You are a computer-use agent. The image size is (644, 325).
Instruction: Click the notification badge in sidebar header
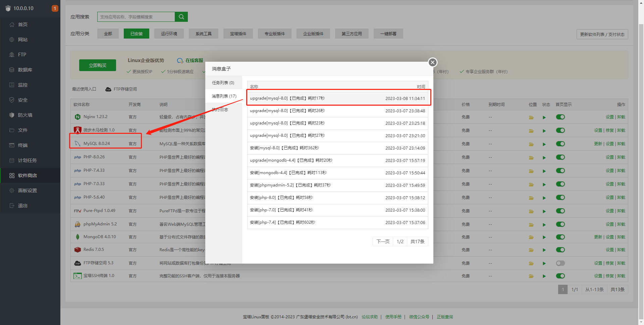coord(55,8)
